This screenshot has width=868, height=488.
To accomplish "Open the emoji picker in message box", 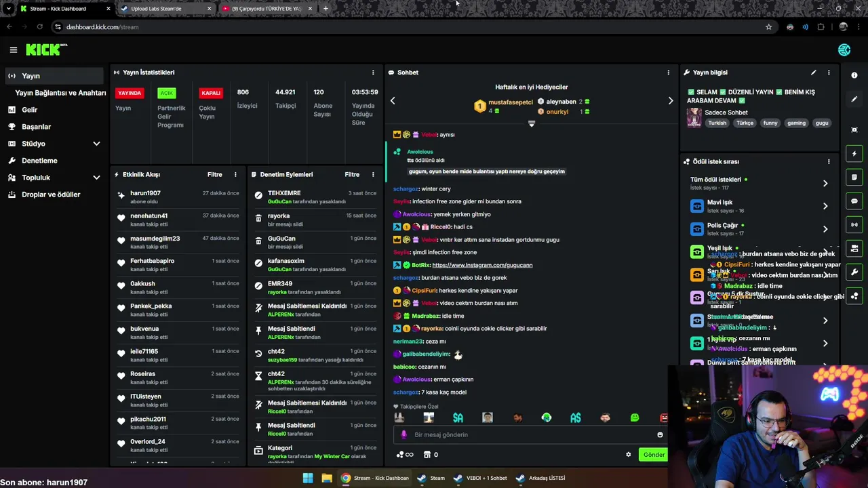I will [660, 435].
